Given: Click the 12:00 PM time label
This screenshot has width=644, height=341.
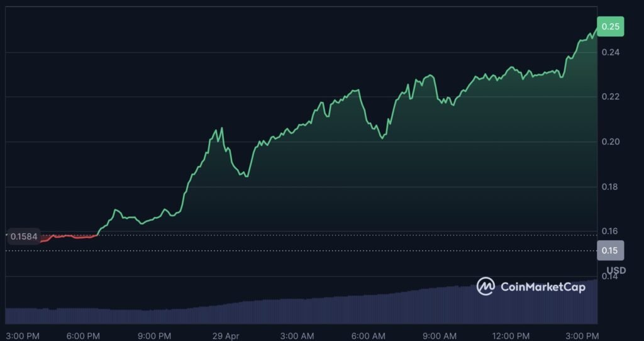Looking at the screenshot, I should [511, 335].
